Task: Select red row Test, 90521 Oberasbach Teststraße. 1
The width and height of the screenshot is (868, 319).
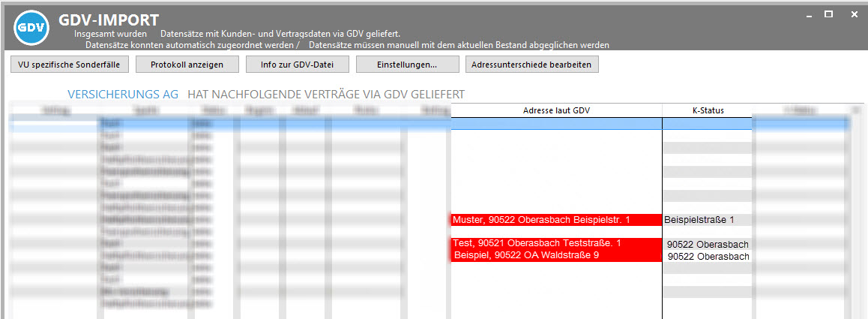Action: (555, 243)
